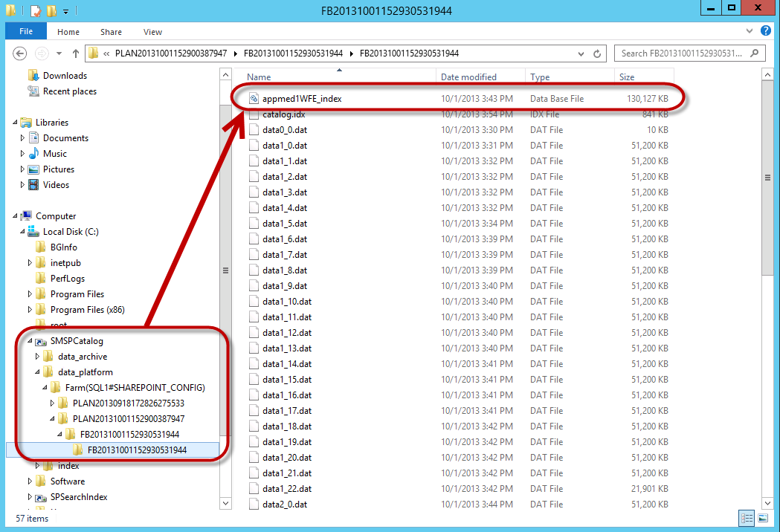This screenshot has height=532, width=780.
Task: Click the Up one level arrow
Action: coord(76,53)
